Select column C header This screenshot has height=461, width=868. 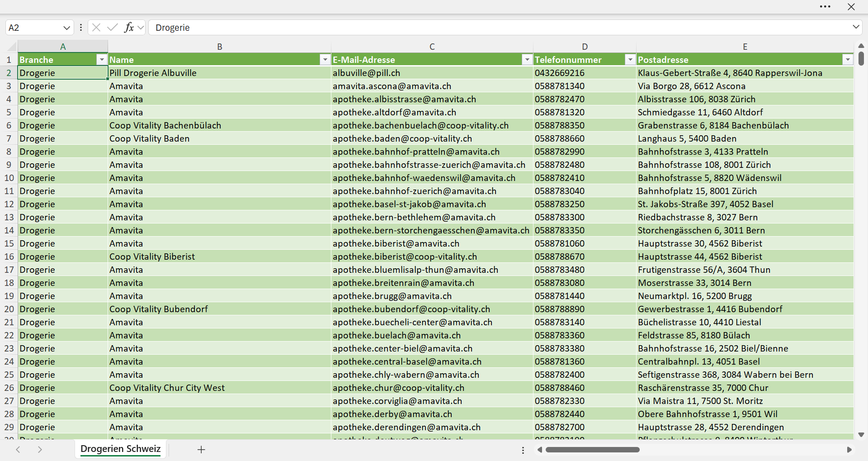click(x=432, y=47)
